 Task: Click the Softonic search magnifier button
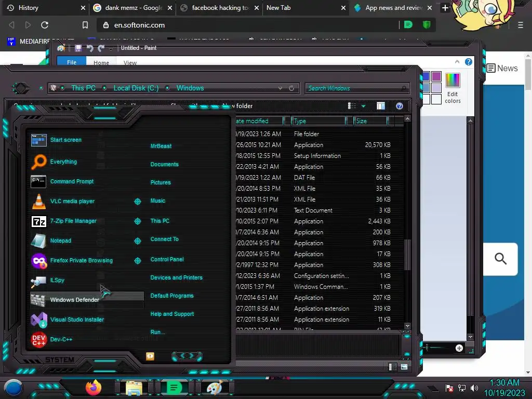[500, 259]
